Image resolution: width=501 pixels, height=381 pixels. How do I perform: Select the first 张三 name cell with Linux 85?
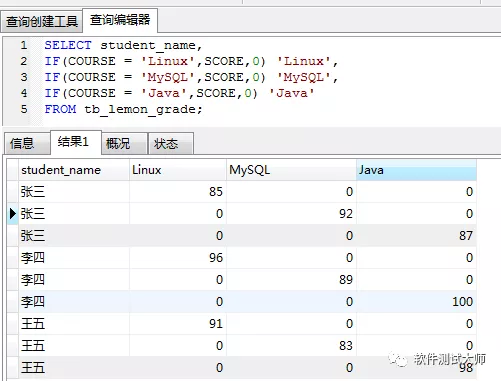click(74, 192)
